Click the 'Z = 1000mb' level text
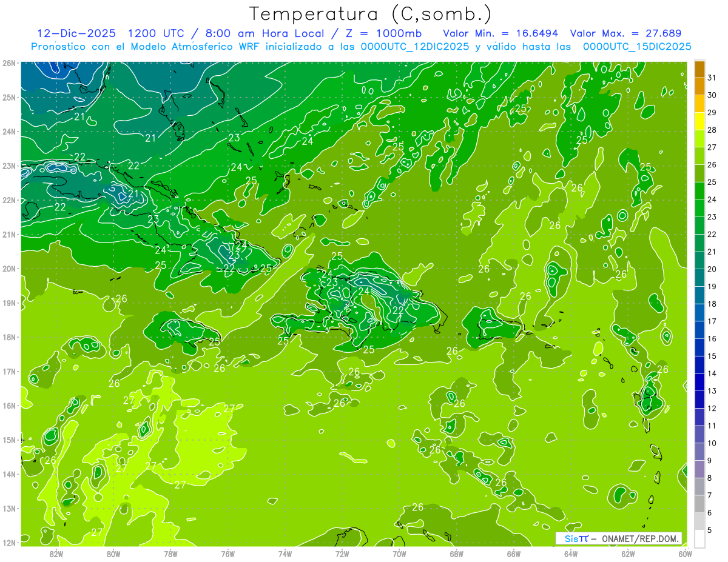 tap(382, 33)
